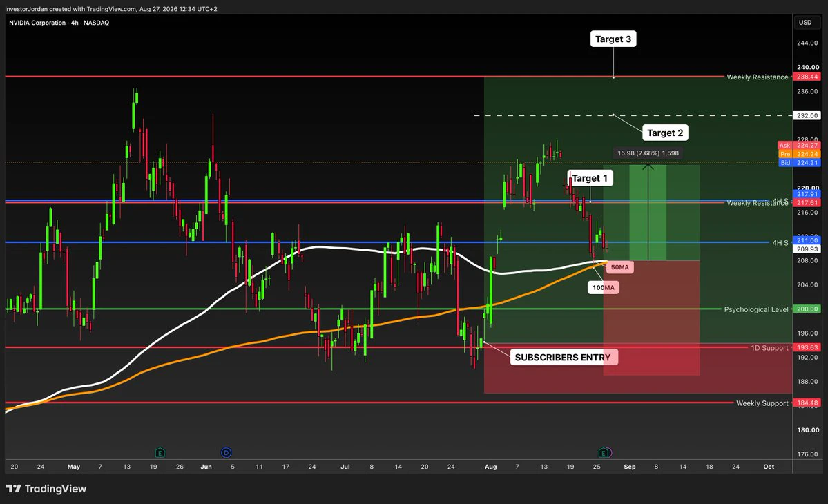828x504 pixels.
Task: Click the 238.44 weekly resistance price tag
Action: pyautogui.click(x=807, y=77)
